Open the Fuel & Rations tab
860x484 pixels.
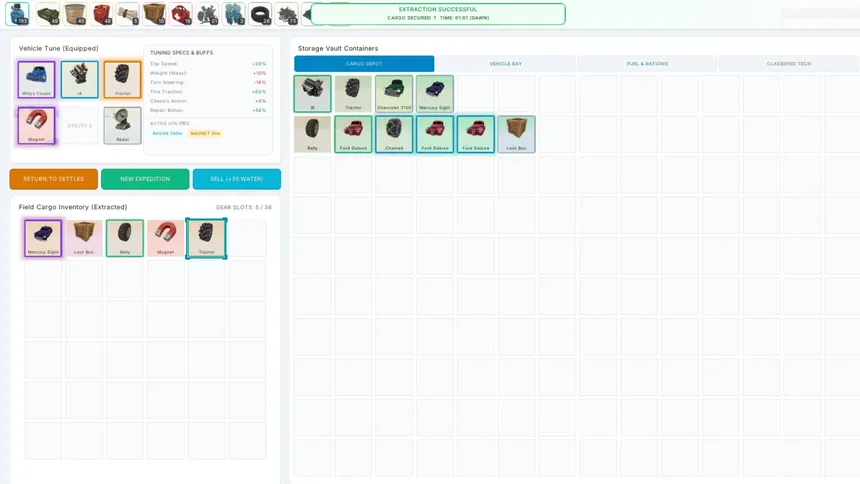coord(647,64)
